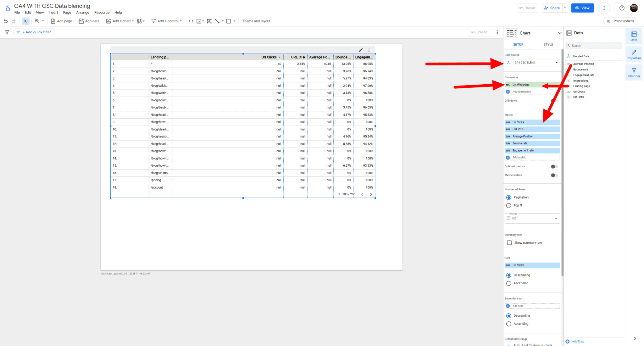Toggle the Drill down switch
Screen dimensions: 644x346
tap(555, 101)
